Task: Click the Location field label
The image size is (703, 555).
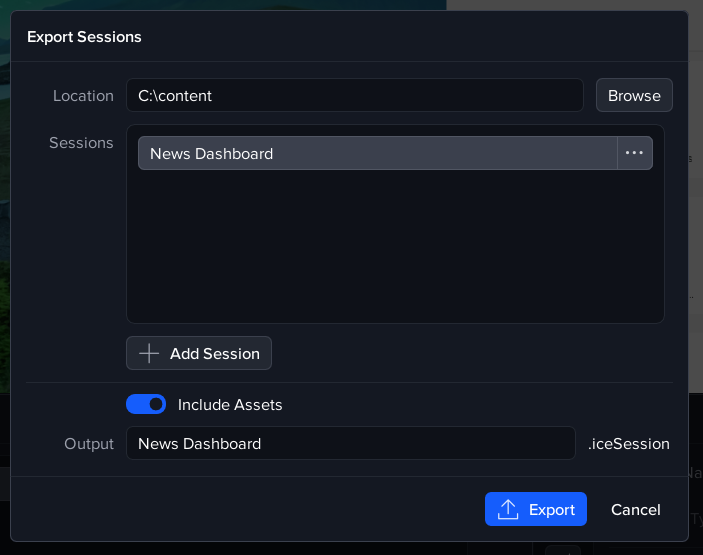Action: (x=83, y=96)
